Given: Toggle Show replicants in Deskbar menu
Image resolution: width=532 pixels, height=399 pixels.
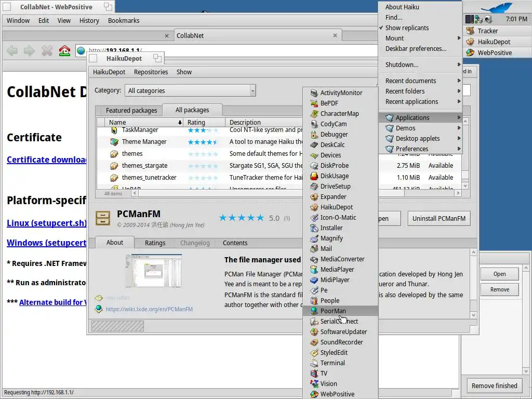Looking at the screenshot, I should [x=420, y=28].
